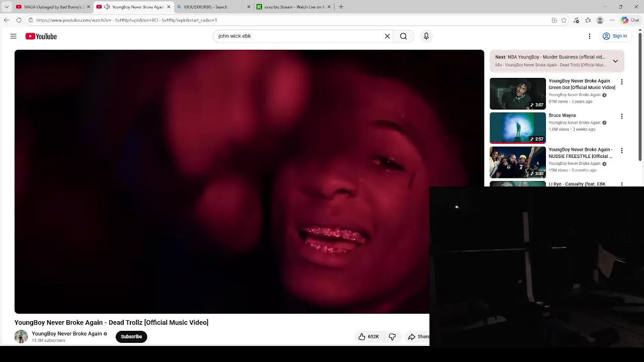The height and width of the screenshot is (362, 644).
Task: Open the browser profile avatar
Action: [x=600, y=20]
